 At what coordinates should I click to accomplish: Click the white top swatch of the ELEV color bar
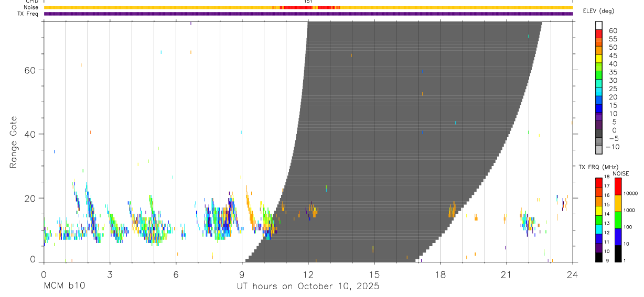coord(598,25)
